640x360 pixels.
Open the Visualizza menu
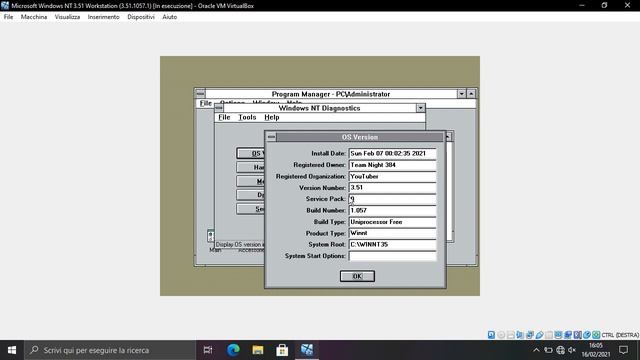(x=67, y=17)
